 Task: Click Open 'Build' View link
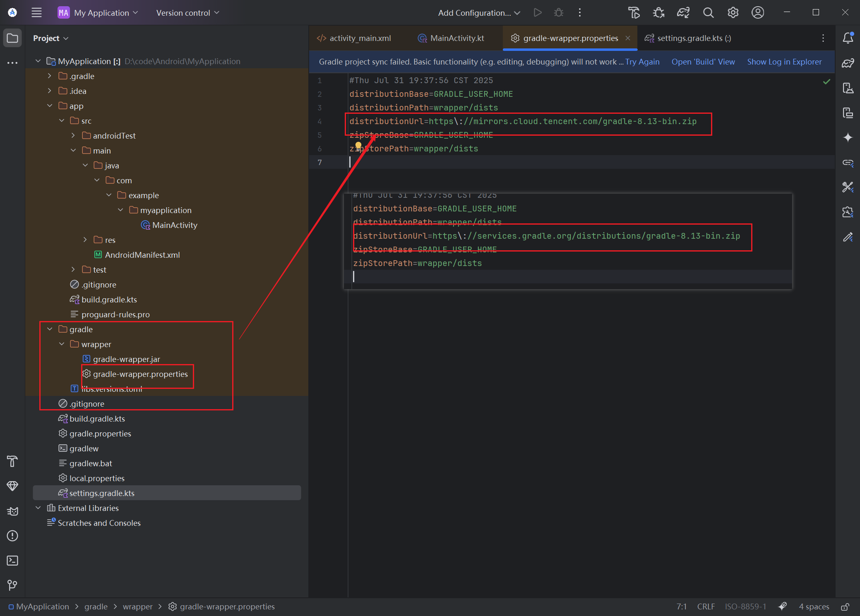click(703, 62)
